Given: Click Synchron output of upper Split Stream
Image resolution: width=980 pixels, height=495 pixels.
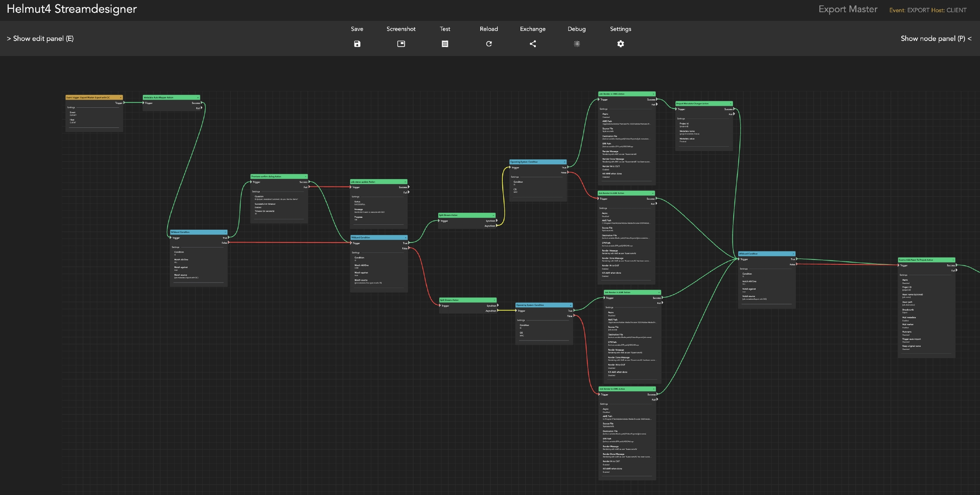Looking at the screenshot, I should click(x=496, y=220).
